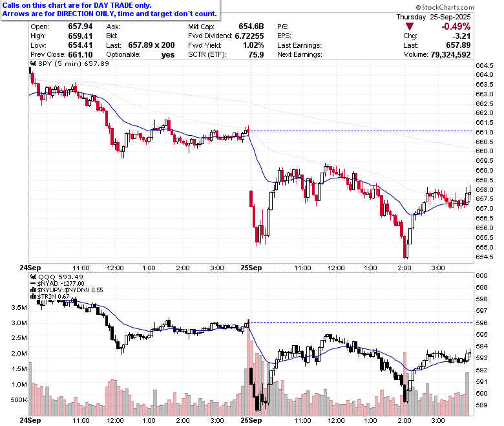
Task: Click the blue dashed previous-close line on QQQ chart
Action: click(361, 322)
